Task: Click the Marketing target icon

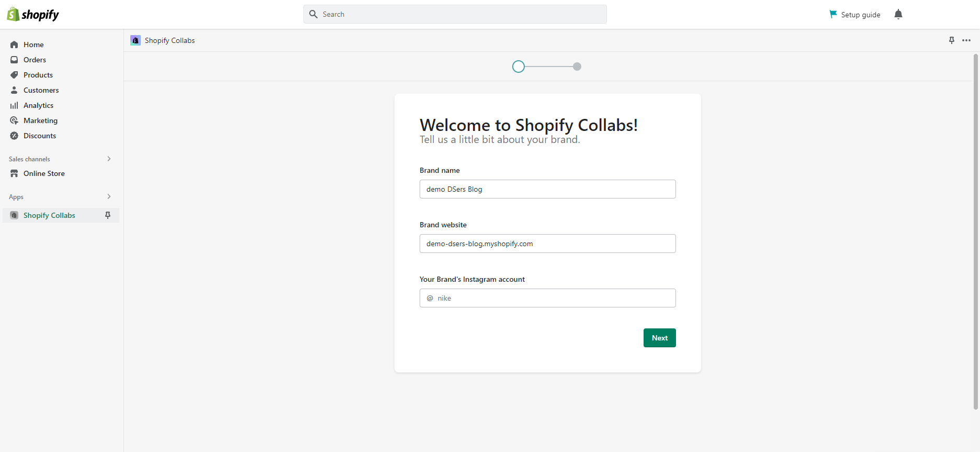Action: pyautogui.click(x=14, y=120)
